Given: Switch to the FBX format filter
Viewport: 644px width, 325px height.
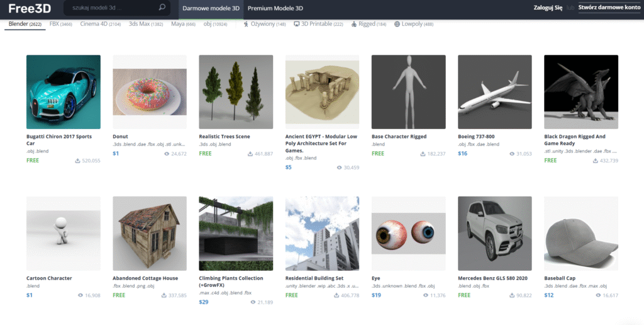Looking at the screenshot, I should (x=61, y=24).
